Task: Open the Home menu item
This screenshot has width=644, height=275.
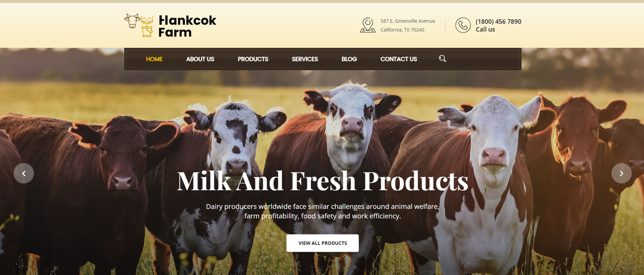Action: 154,59
